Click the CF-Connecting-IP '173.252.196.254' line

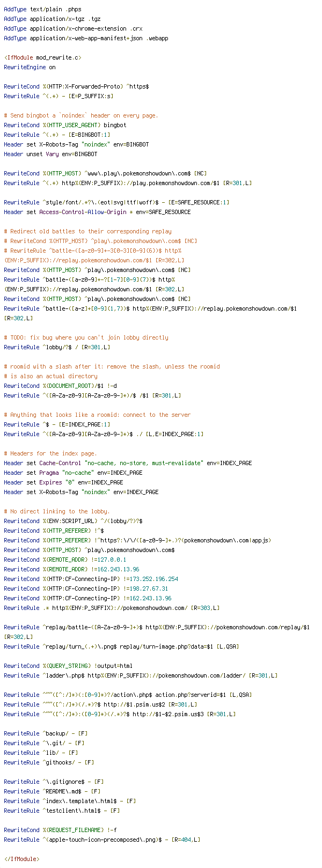[91, 579]
